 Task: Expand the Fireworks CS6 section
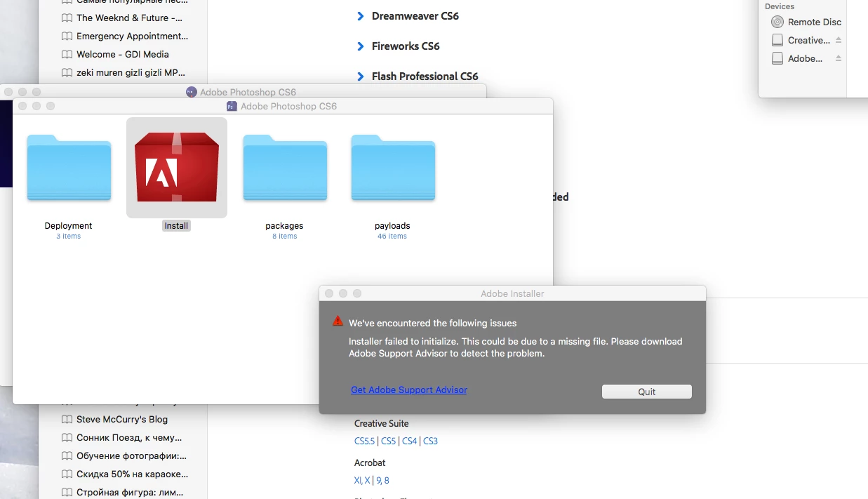(360, 46)
